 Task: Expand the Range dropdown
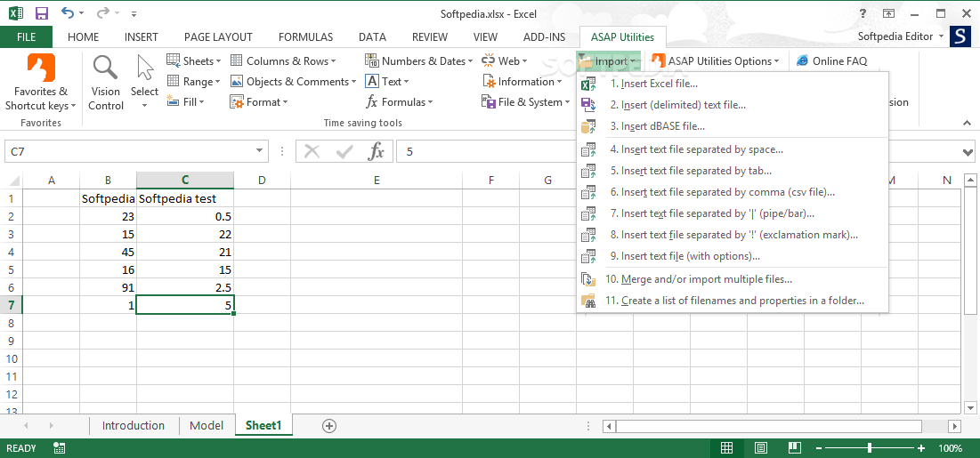193,81
